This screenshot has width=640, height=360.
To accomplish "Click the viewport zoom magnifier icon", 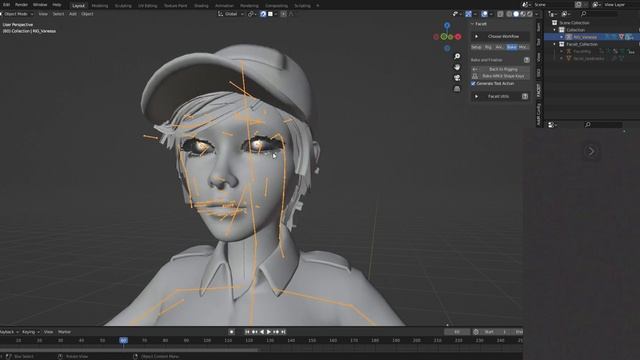I will (457, 56).
